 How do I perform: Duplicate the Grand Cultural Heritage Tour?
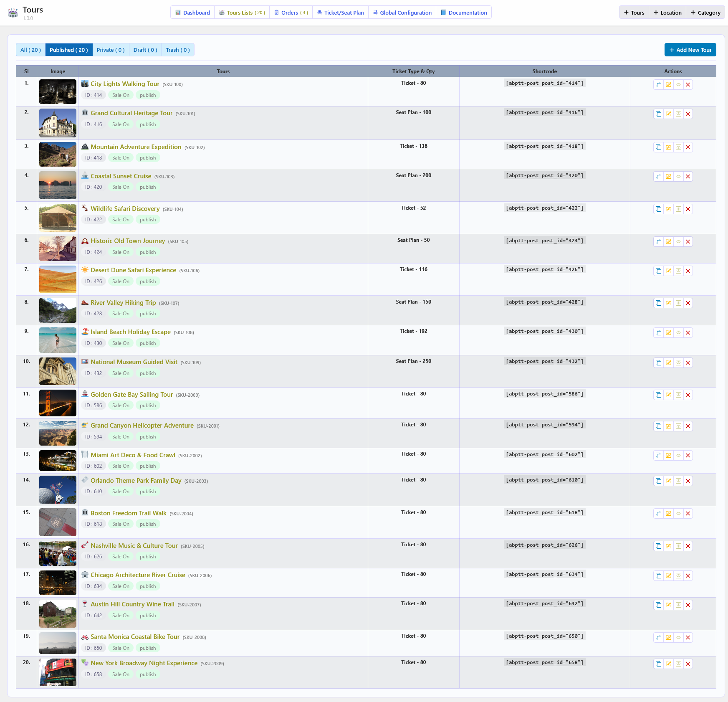point(658,114)
